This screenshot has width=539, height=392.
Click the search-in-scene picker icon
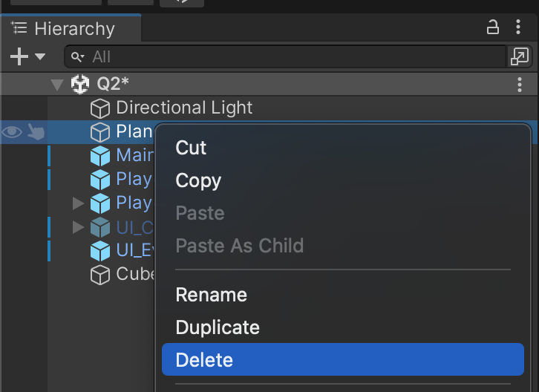[x=519, y=56]
